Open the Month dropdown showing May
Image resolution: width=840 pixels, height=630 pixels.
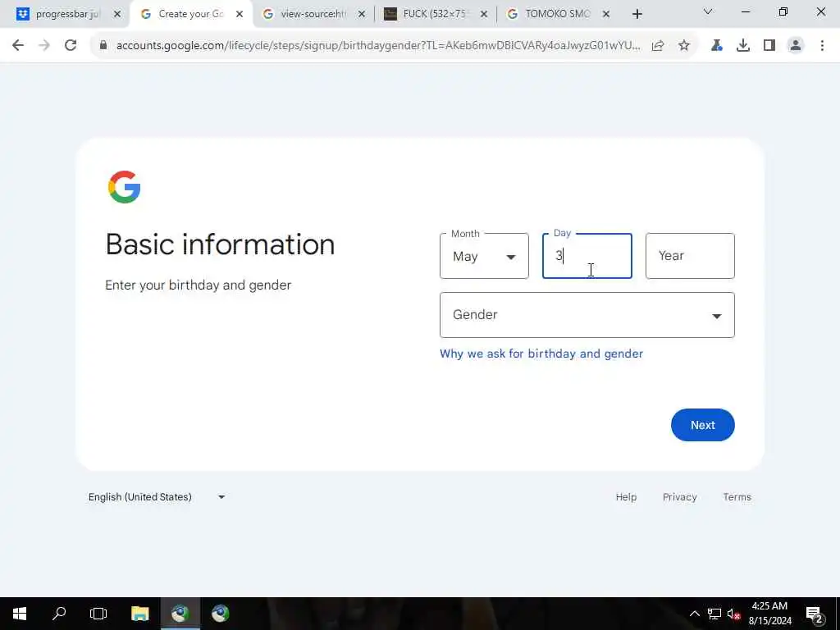pyautogui.click(x=484, y=256)
